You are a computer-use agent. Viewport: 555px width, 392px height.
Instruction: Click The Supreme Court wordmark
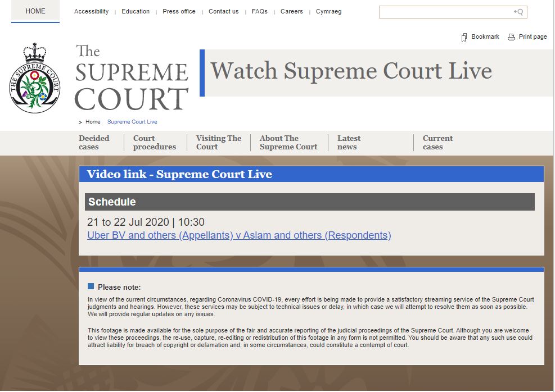[132, 78]
